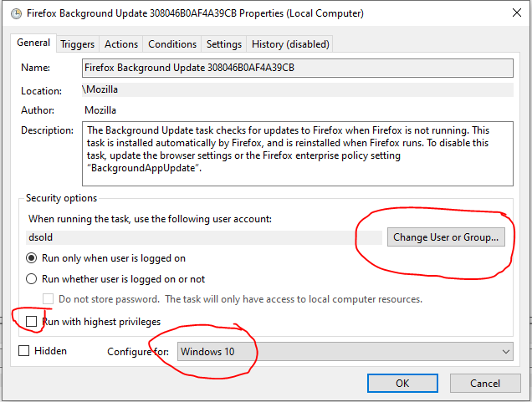
Task: Click into the Name field
Action: 298,69
